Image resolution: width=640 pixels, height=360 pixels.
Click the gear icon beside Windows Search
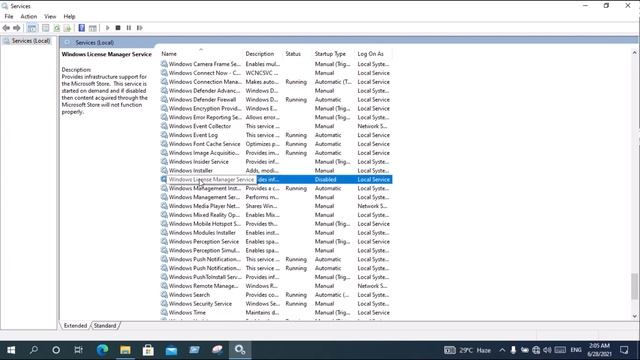(x=164, y=295)
